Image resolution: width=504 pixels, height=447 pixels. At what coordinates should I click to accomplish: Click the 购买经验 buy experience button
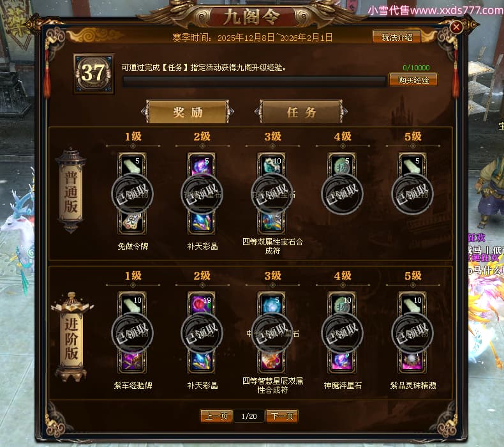click(x=413, y=80)
